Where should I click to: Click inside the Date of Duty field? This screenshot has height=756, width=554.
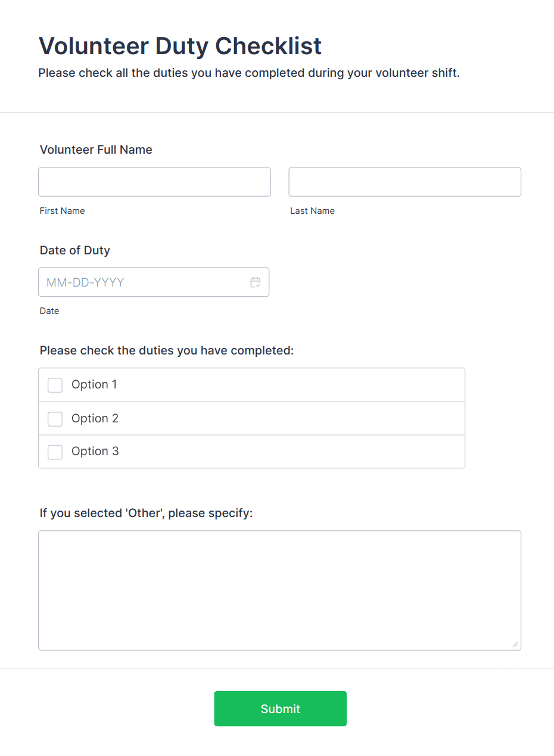[x=143, y=282]
